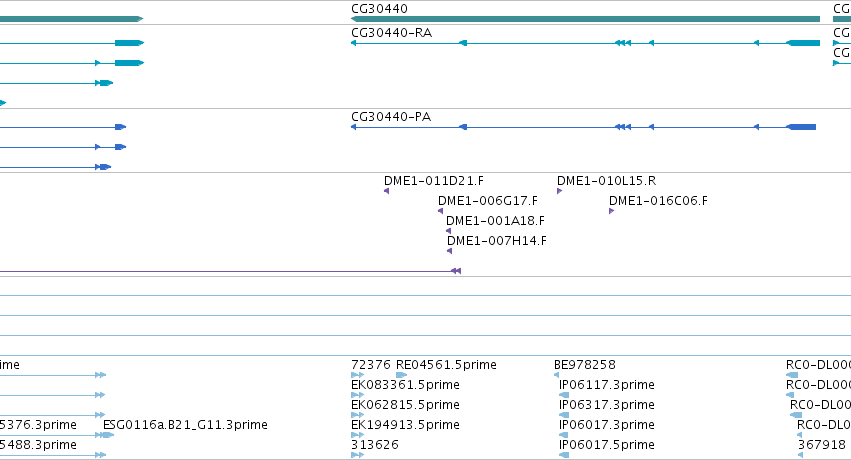Select the IP06117.3prime EST glyph
Viewport: 851px width, 460px height.
pos(563,395)
